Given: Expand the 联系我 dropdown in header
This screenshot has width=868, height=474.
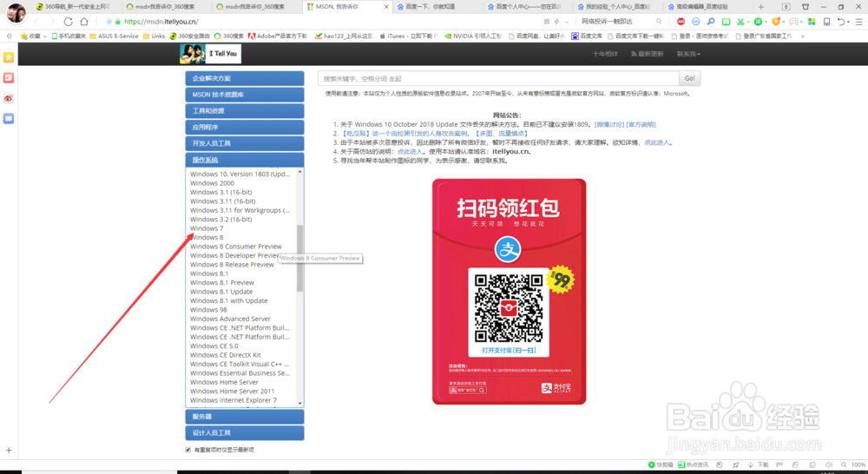Looking at the screenshot, I should [688, 54].
